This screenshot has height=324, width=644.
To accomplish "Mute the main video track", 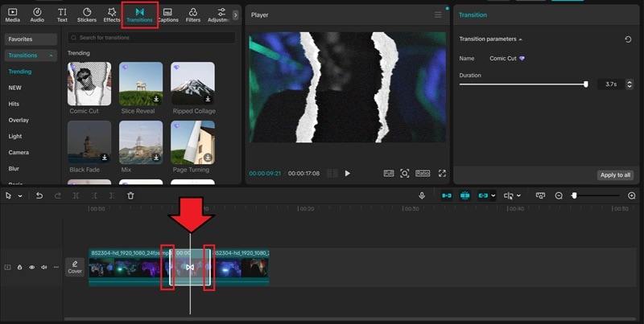I will (x=44, y=268).
